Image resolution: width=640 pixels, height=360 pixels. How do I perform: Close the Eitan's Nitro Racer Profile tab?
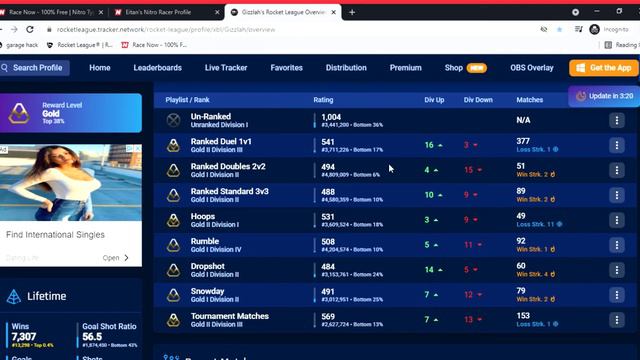click(217, 12)
